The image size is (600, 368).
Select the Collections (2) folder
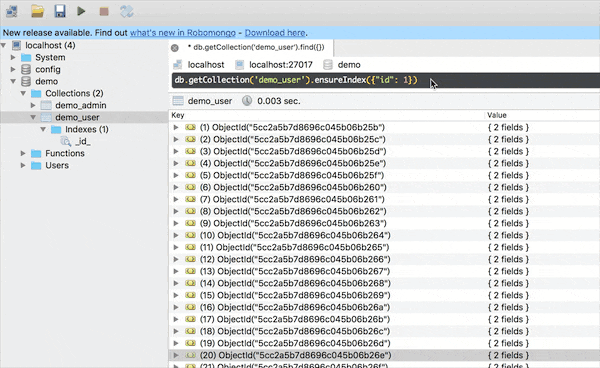point(74,93)
